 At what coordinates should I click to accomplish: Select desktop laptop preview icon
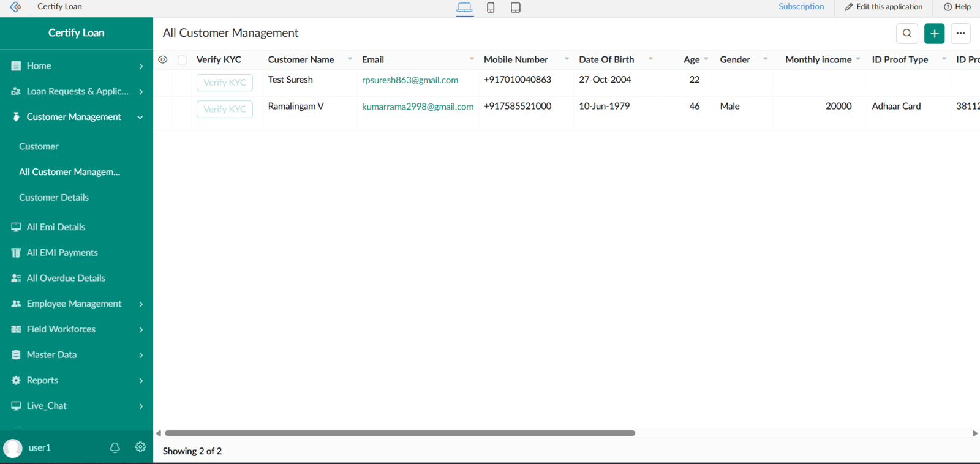tap(465, 8)
